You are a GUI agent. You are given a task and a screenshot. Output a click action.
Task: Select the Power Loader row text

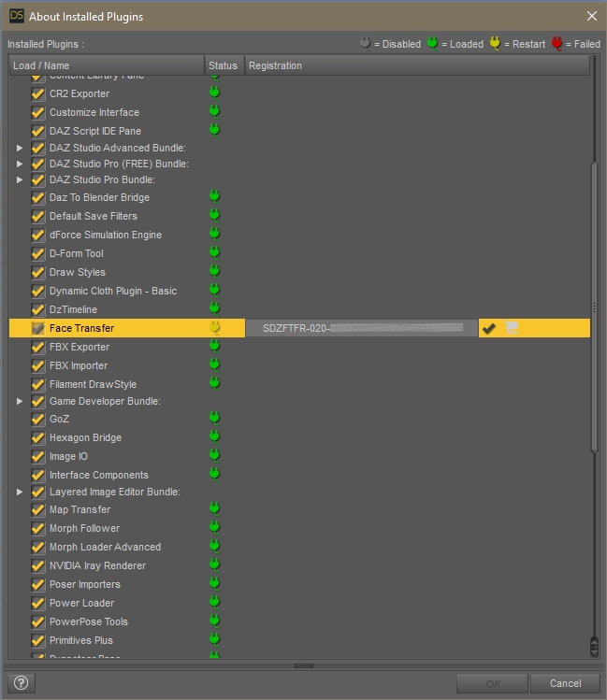click(81, 603)
